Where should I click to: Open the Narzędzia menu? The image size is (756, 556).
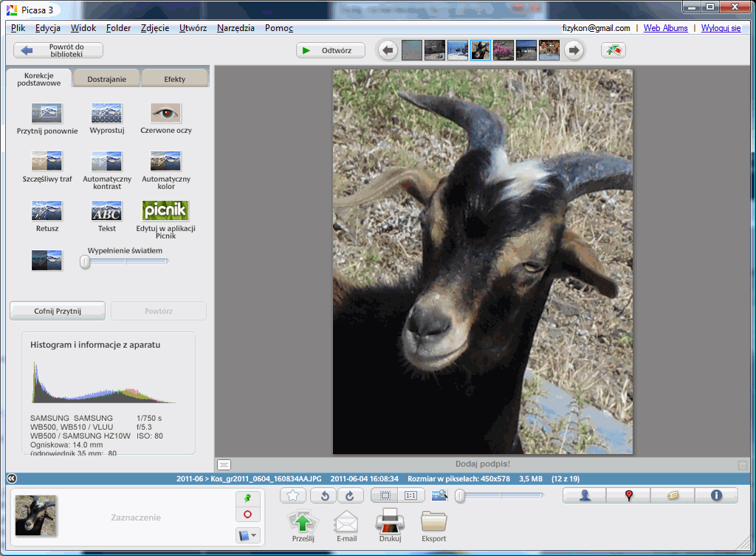(236, 28)
